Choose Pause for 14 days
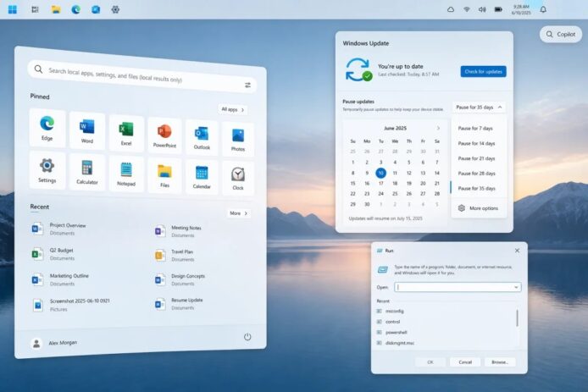Screen dimensions: 588x392 pos(479,143)
